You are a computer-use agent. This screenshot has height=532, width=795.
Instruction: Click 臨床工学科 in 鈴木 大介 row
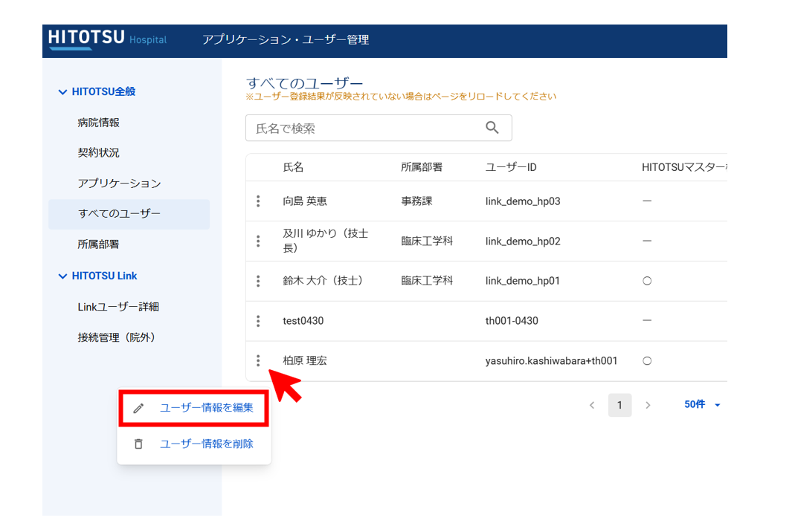[x=427, y=281]
